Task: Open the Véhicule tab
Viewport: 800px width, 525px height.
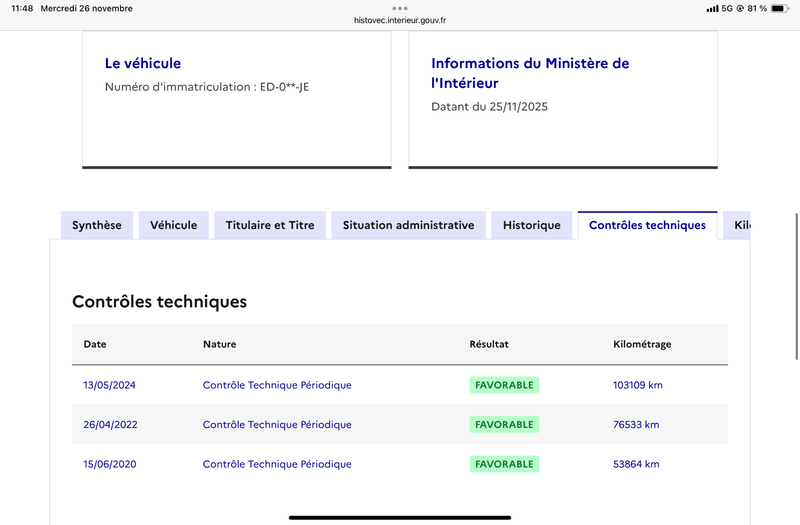Action: pyautogui.click(x=174, y=225)
